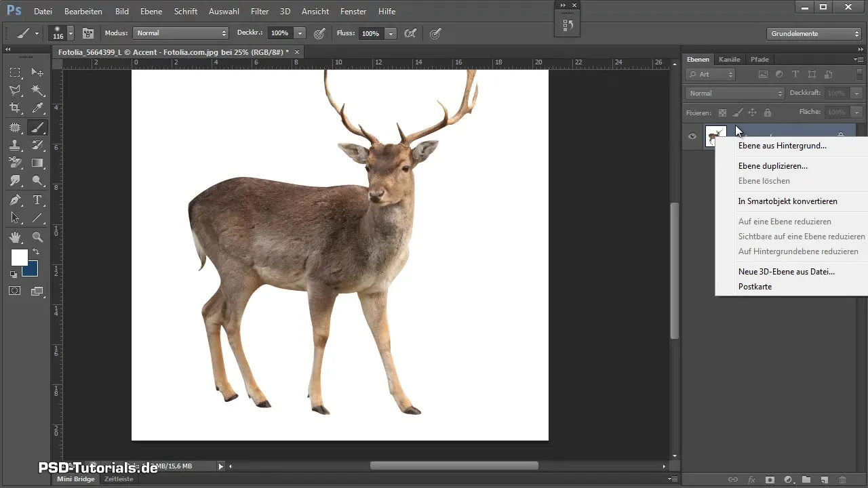Select the Pen tool

coord(15,200)
